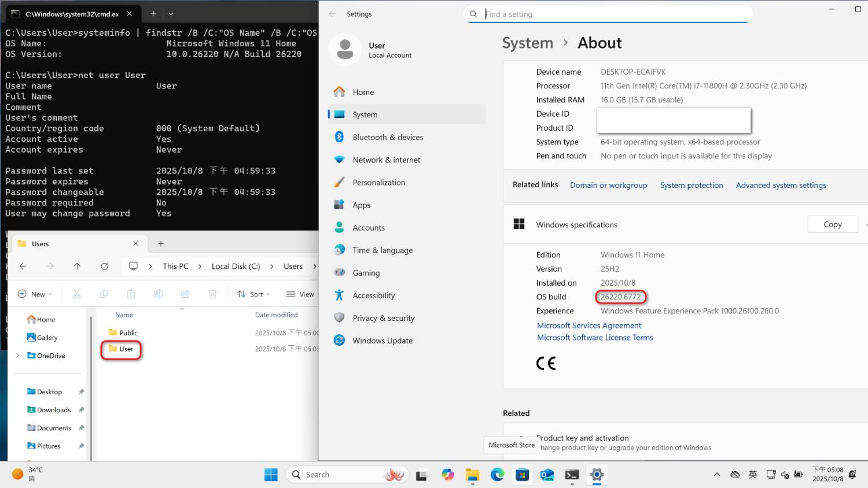
Task: Open Microsoft Edge from the taskbar
Action: (497, 475)
